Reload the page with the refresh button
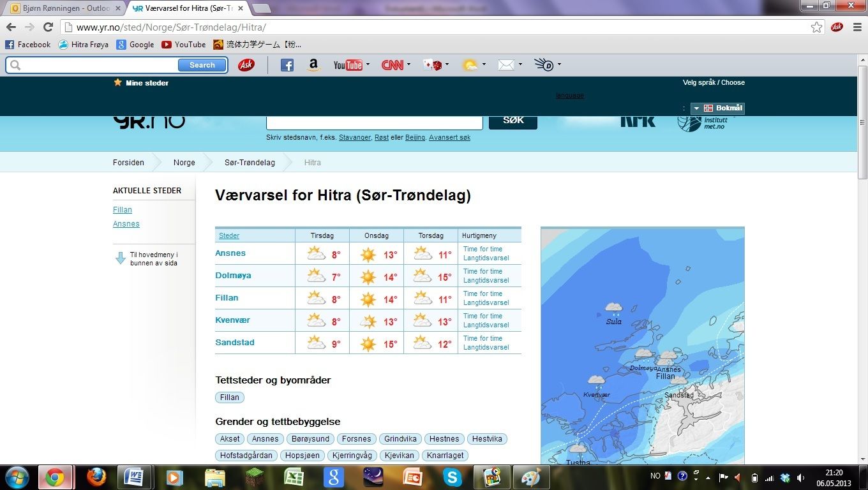Viewport: 868px width, 490px height. (x=48, y=27)
